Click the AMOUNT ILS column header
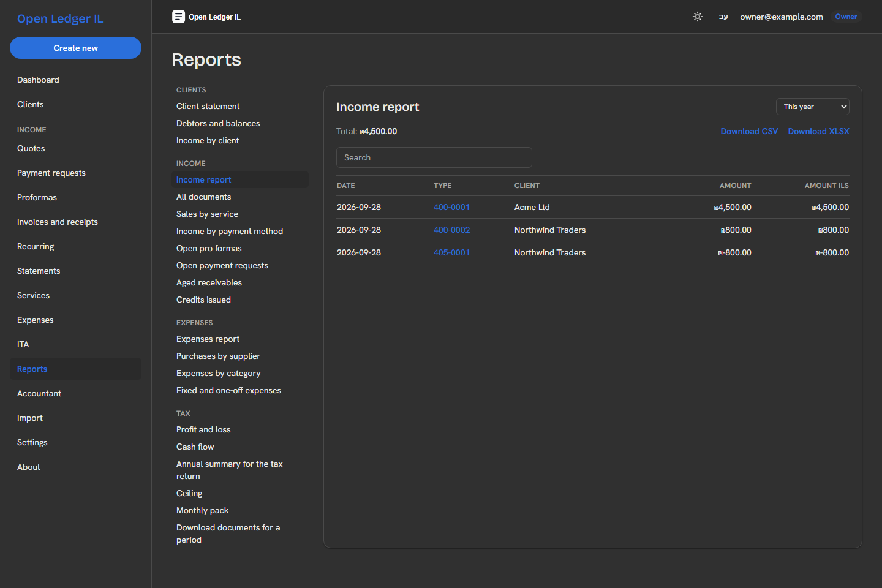This screenshot has width=882, height=588. point(827,186)
